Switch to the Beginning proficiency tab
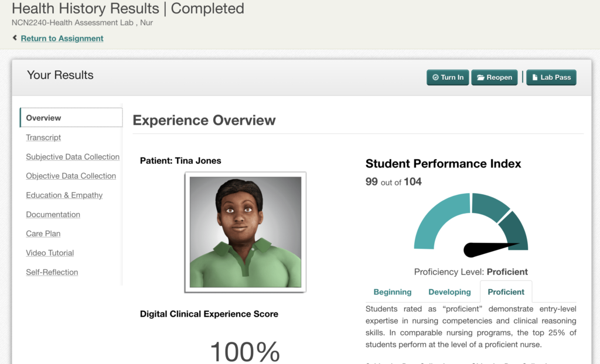 [392, 292]
